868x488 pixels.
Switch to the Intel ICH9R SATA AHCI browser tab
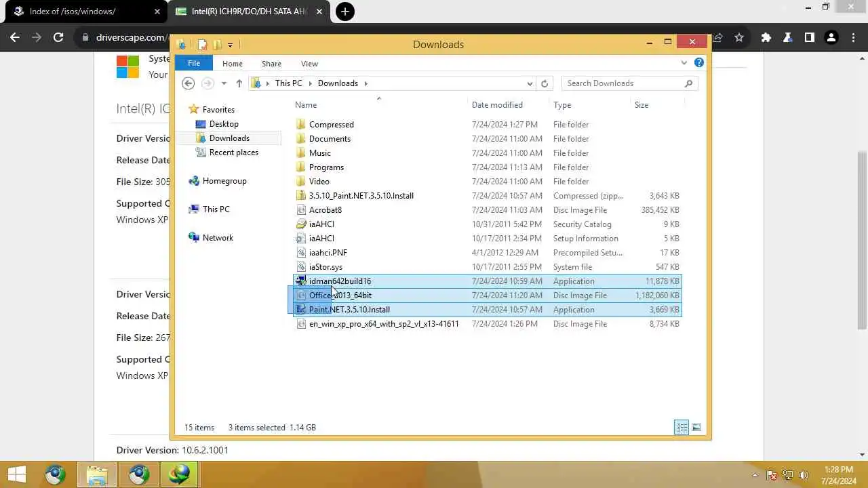250,12
